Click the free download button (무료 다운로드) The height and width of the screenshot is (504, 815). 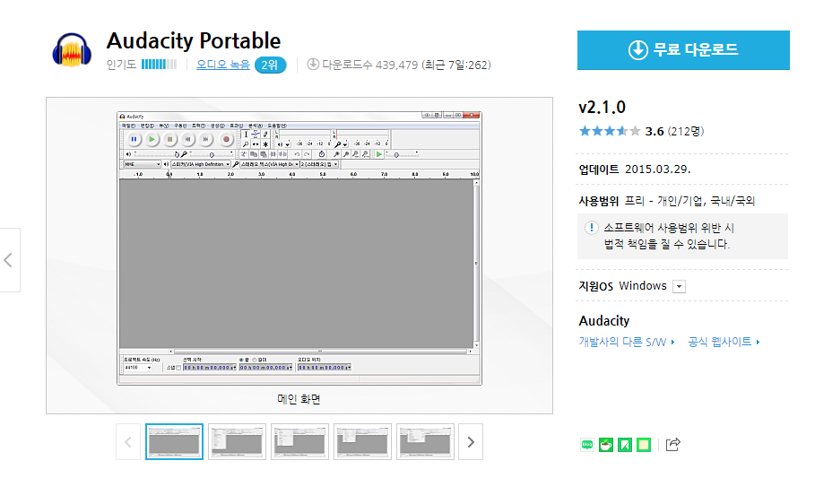click(683, 50)
